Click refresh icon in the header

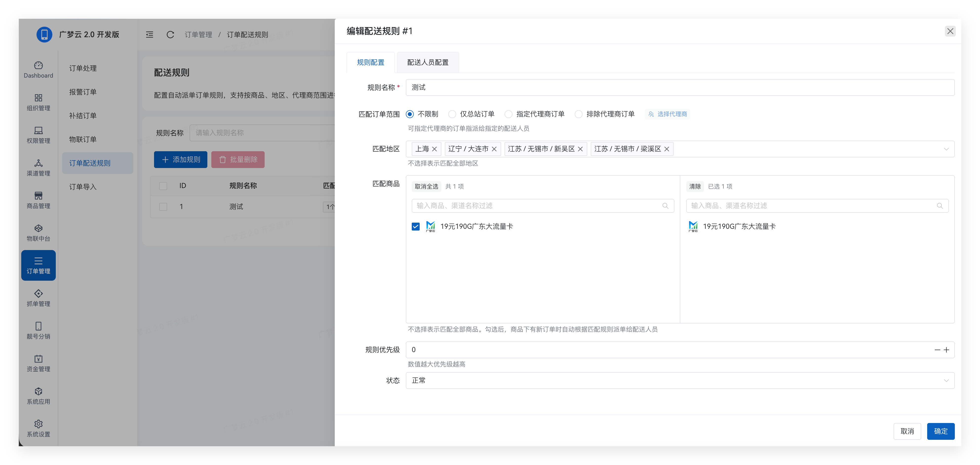click(x=170, y=35)
